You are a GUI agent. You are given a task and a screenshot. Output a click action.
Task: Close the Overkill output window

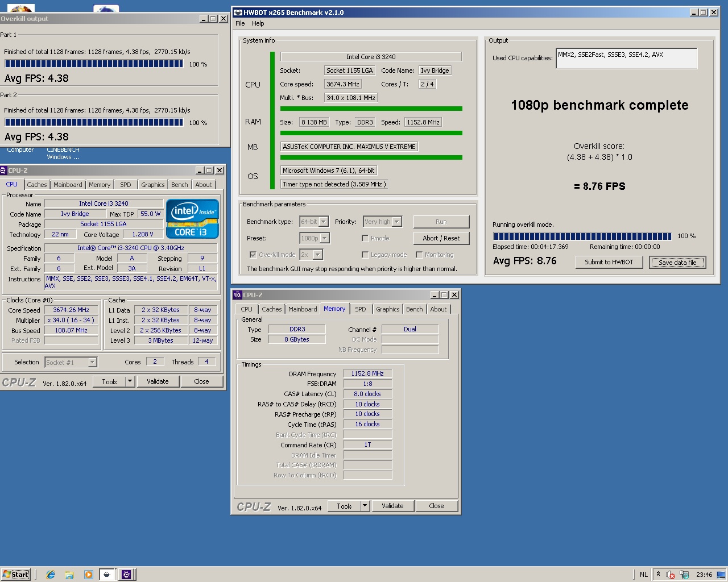pyautogui.click(x=224, y=19)
